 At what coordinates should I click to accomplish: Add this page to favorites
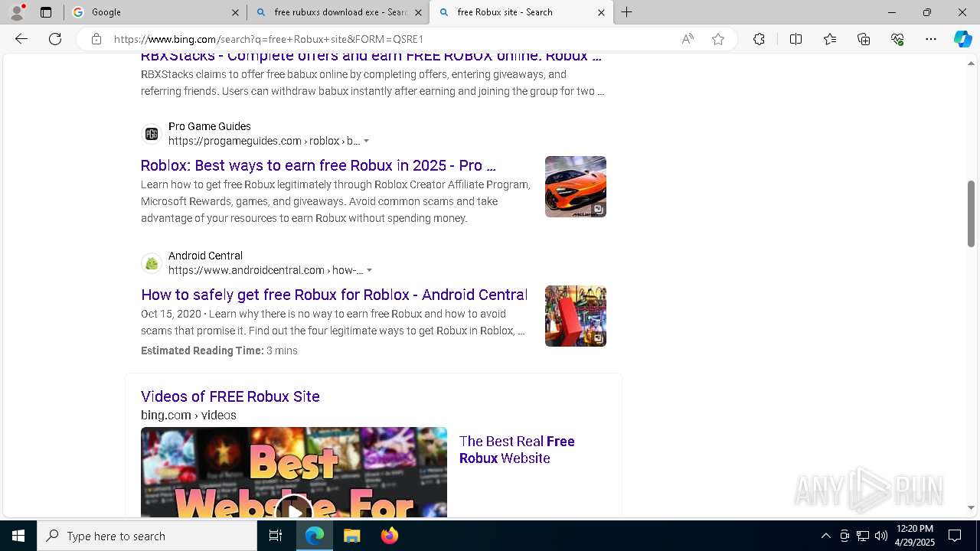click(718, 39)
